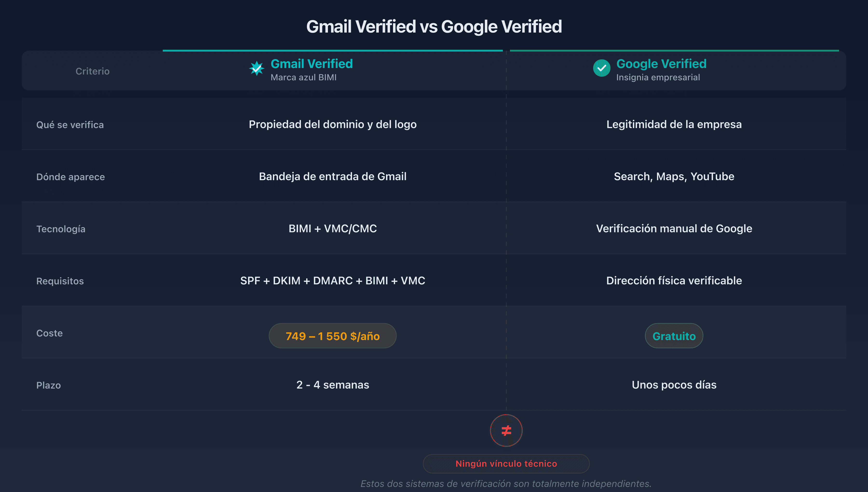
Task: Click the Gmail Verified starburst checkmark icon
Action: click(x=257, y=68)
